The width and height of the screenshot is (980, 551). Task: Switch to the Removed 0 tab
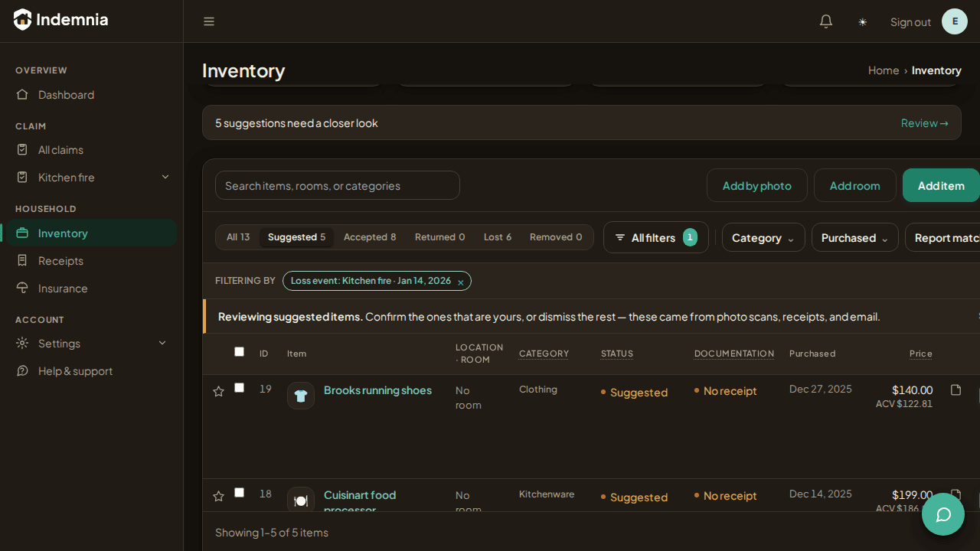click(556, 237)
